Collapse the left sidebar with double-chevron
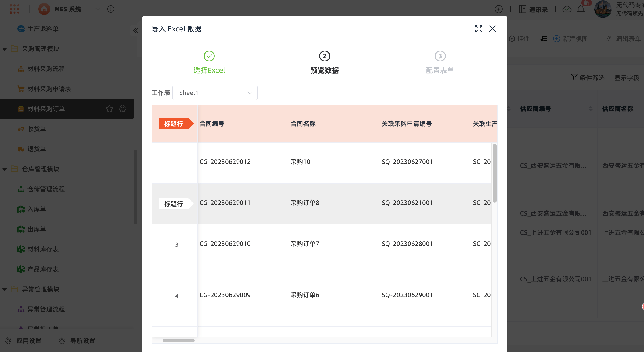The image size is (644, 352). click(x=136, y=31)
